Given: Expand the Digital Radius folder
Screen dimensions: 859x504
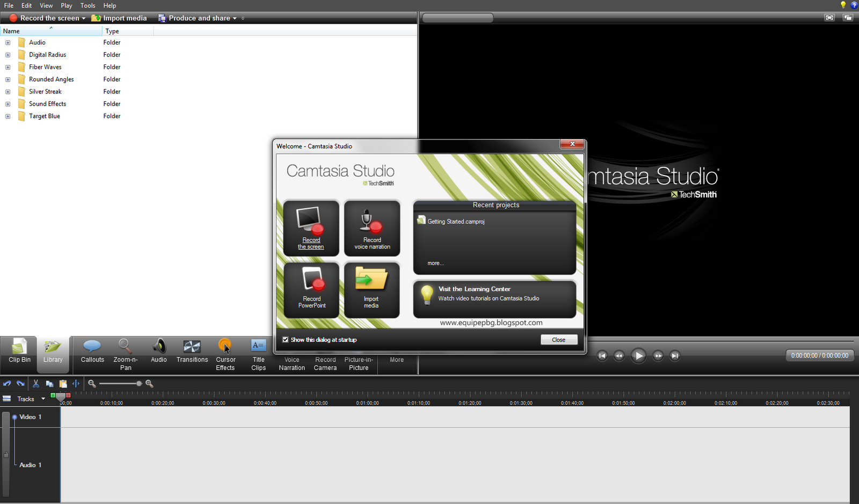Looking at the screenshot, I should pyautogui.click(x=8, y=55).
